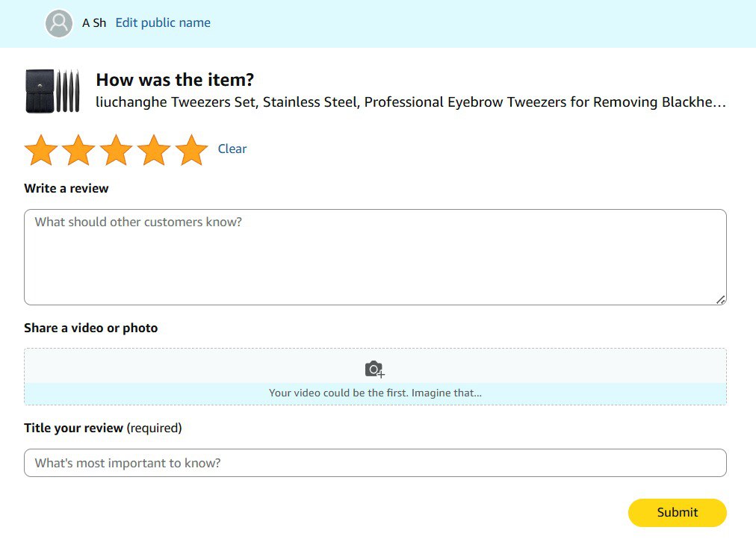Screen dimensions: 756x539
Task: Focus the "What should other customers know?" text box
Action: pyautogui.click(x=374, y=257)
